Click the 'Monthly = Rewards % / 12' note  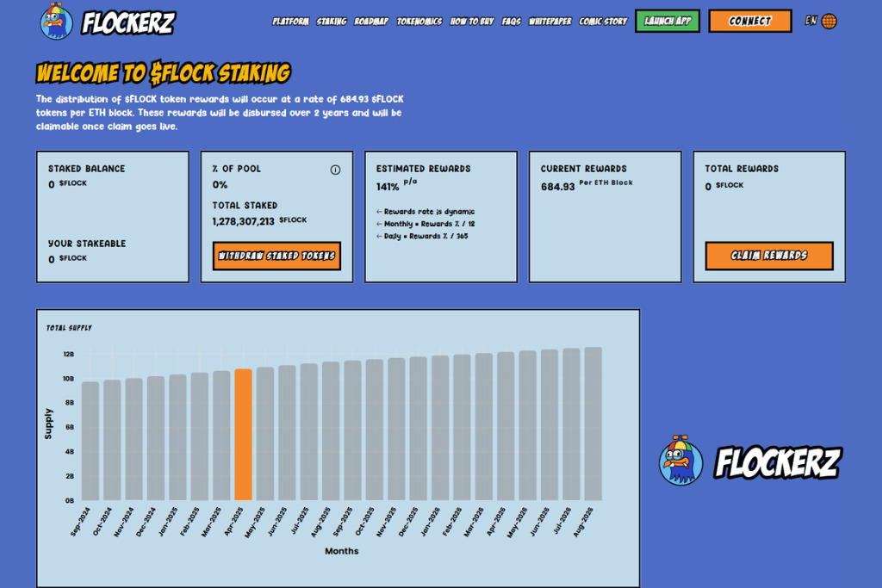[429, 224]
